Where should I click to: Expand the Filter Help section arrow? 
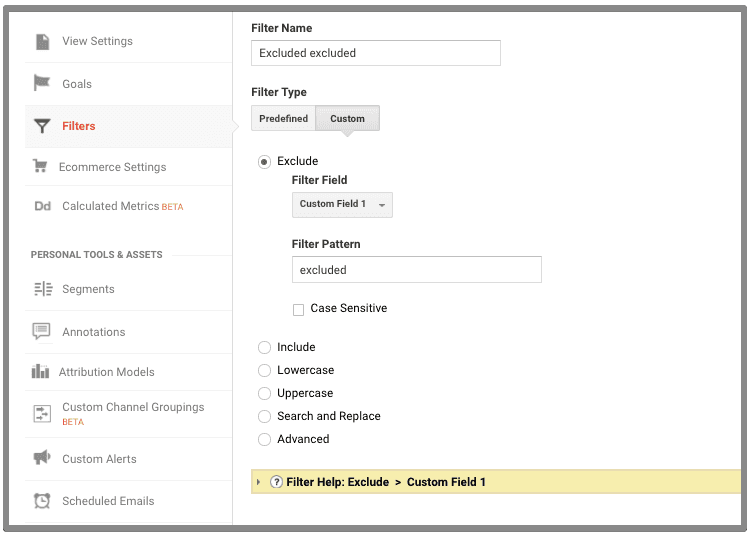pyautogui.click(x=259, y=482)
